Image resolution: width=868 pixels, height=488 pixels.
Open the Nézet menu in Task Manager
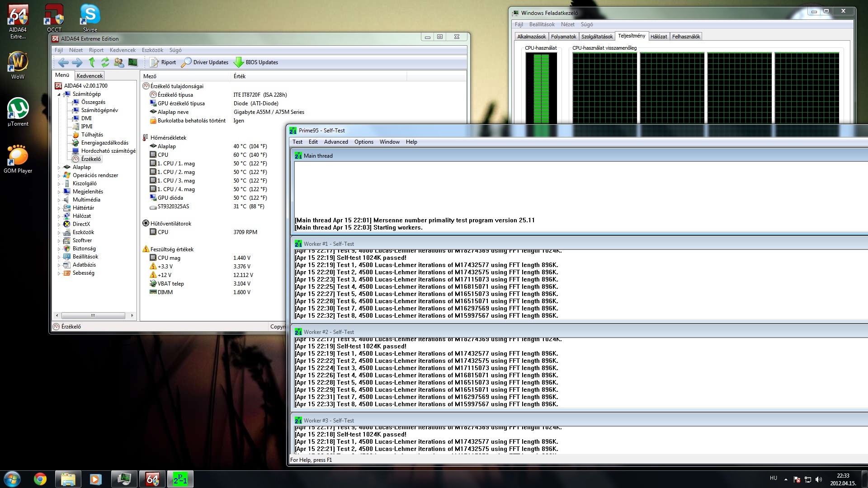pos(567,24)
